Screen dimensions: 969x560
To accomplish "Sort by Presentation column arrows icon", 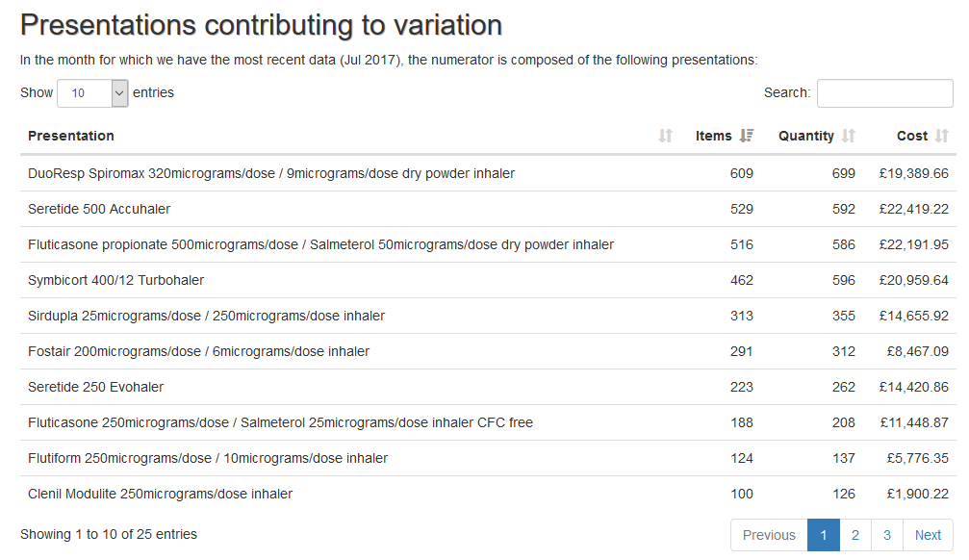I will (665, 136).
